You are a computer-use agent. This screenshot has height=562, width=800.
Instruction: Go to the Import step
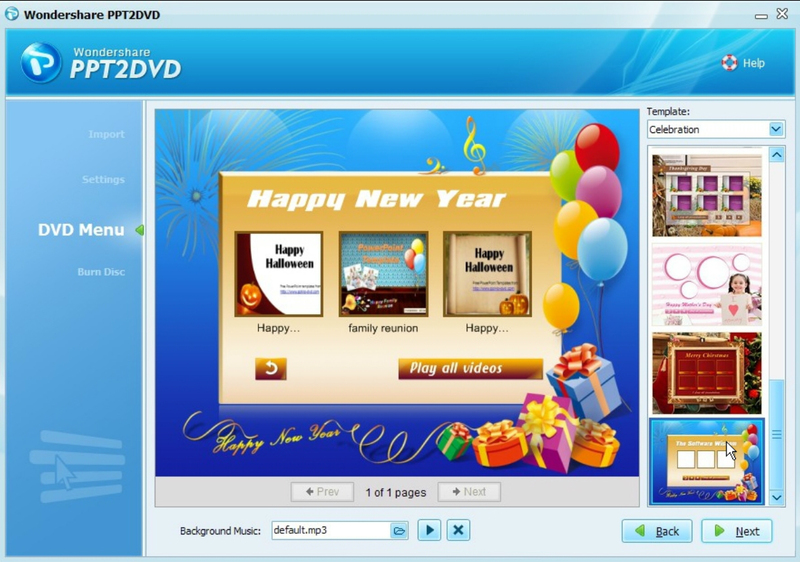106,134
